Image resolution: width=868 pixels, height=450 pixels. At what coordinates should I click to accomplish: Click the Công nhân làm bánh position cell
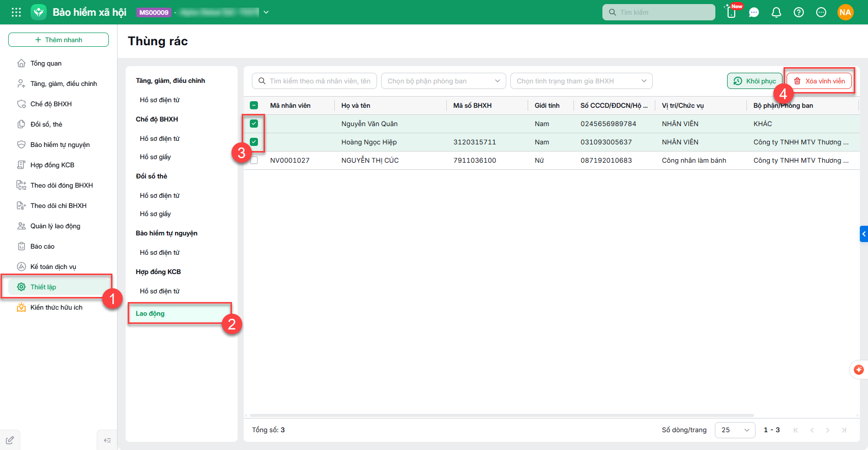pos(694,160)
